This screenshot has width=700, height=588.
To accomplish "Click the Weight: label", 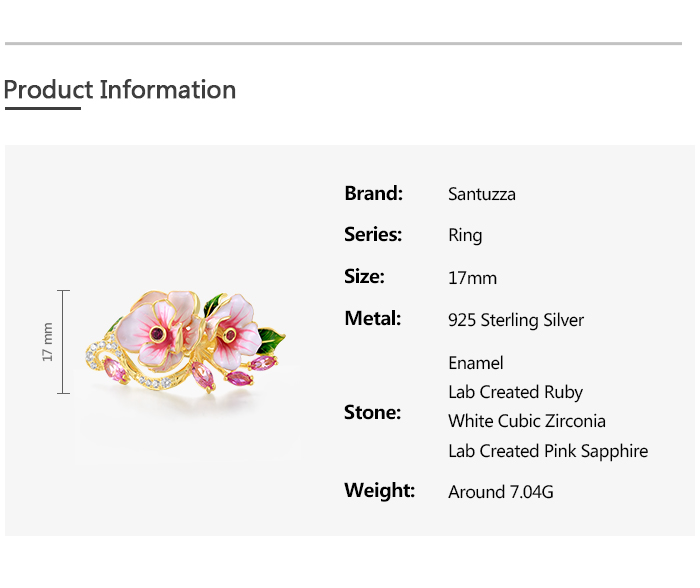I will click(379, 491).
